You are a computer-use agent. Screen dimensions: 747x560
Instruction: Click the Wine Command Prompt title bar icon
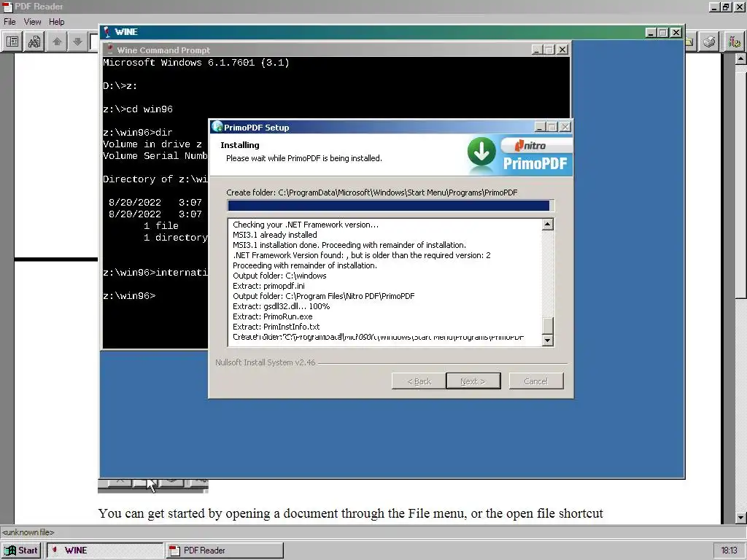coord(110,50)
